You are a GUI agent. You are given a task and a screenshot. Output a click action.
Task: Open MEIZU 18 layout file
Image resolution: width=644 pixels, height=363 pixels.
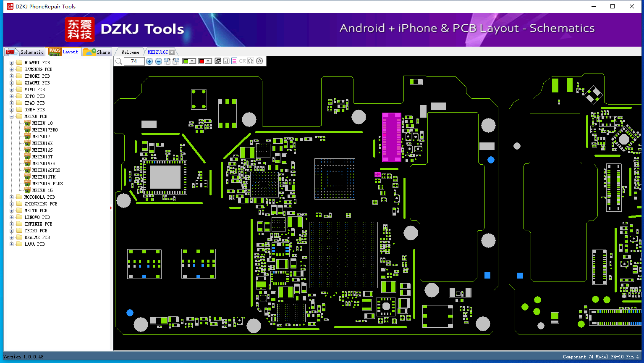[x=42, y=123]
